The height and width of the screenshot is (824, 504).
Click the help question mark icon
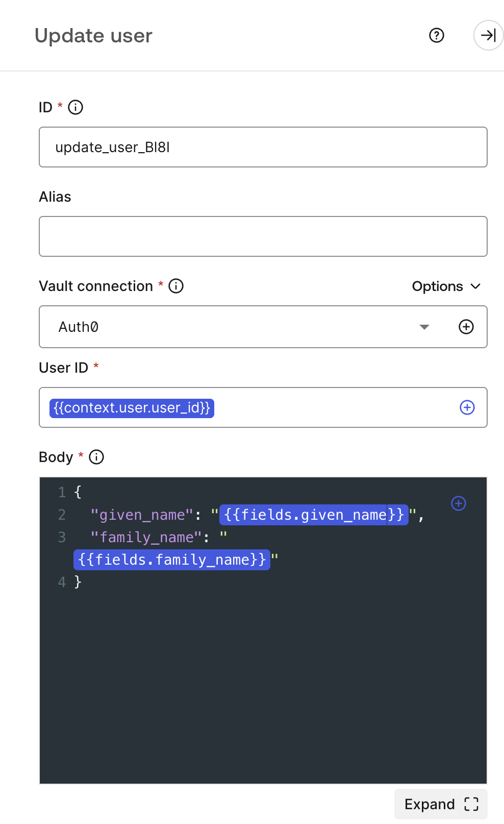coord(437,35)
